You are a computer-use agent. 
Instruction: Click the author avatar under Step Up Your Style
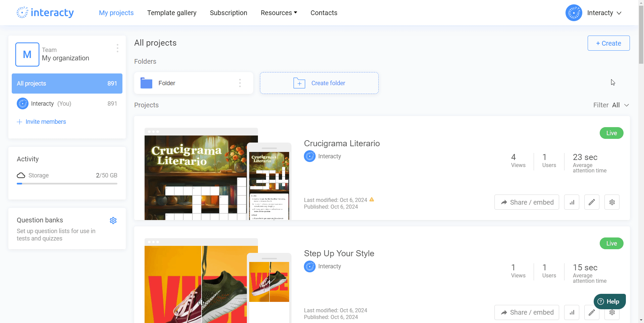point(310,266)
